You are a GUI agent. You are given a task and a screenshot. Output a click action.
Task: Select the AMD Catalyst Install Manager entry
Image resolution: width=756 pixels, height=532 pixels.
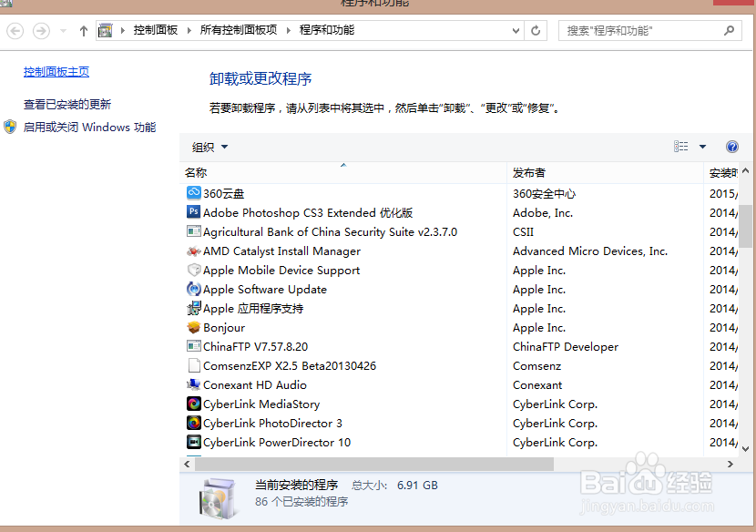[x=281, y=251]
